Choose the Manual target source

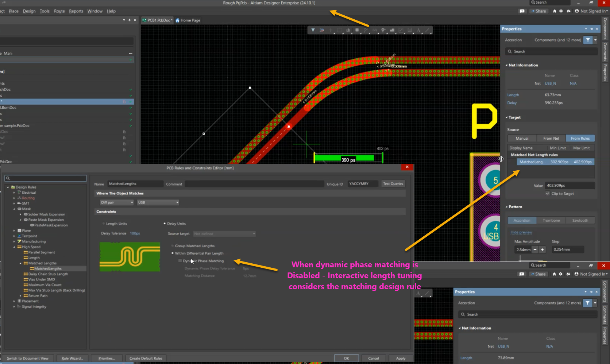522,138
